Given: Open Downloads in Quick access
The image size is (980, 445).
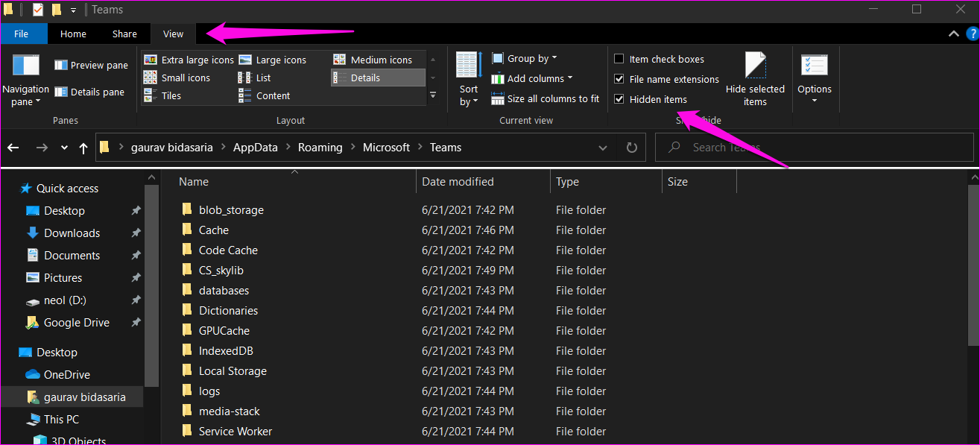Looking at the screenshot, I should click(x=64, y=233).
